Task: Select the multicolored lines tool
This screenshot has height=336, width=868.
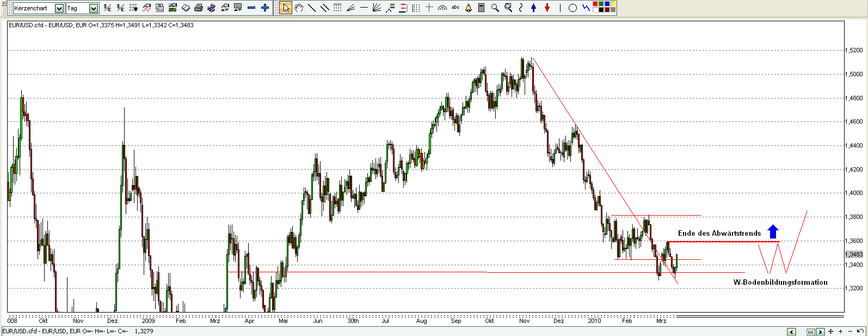Action: 390,8
